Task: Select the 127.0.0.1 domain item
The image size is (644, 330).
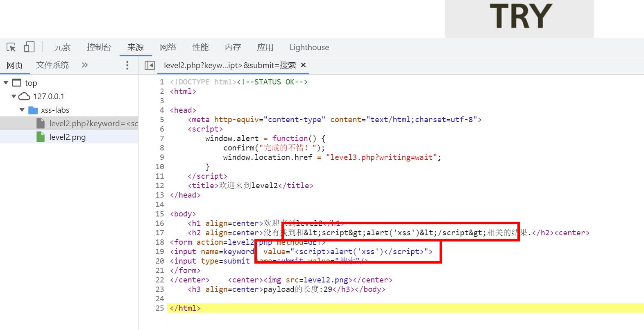Action: 49,96
